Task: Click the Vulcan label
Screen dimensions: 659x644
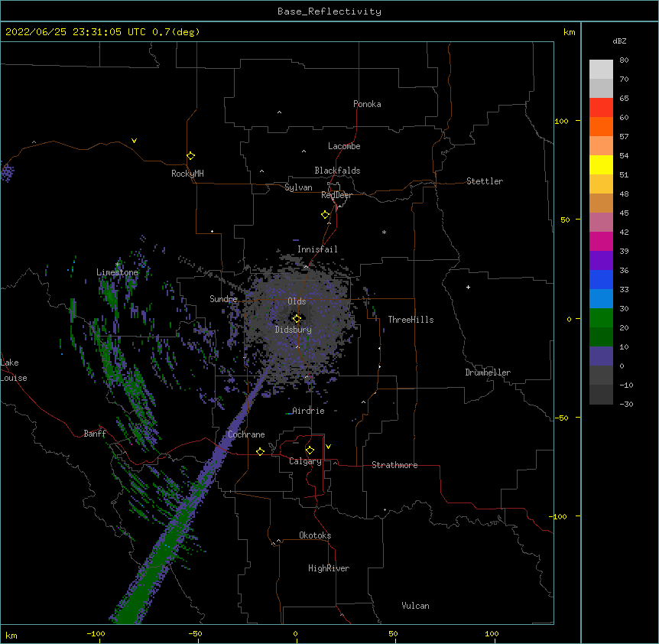Action: (415, 606)
